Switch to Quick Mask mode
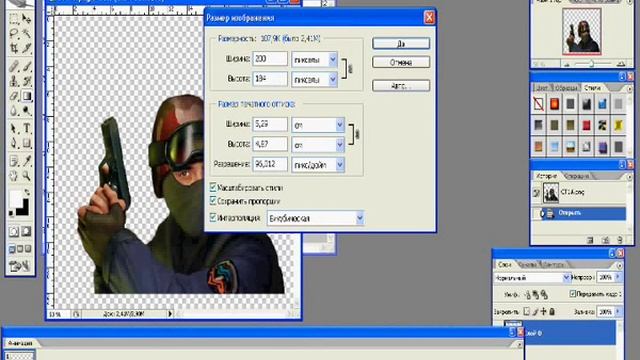The image size is (640, 360). click(x=27, y=231)
